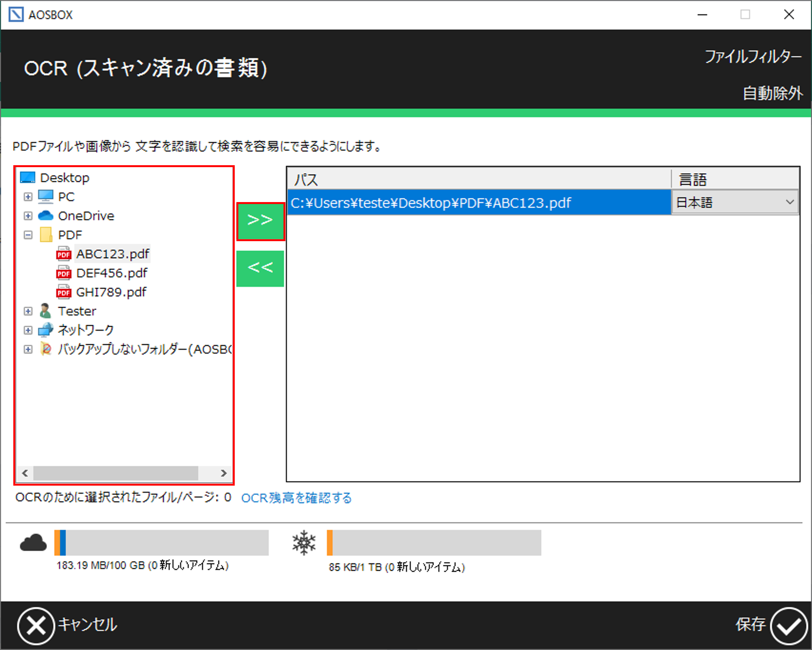Click the AOSBOX logo icon in title bar

click(x=16, y=15)
